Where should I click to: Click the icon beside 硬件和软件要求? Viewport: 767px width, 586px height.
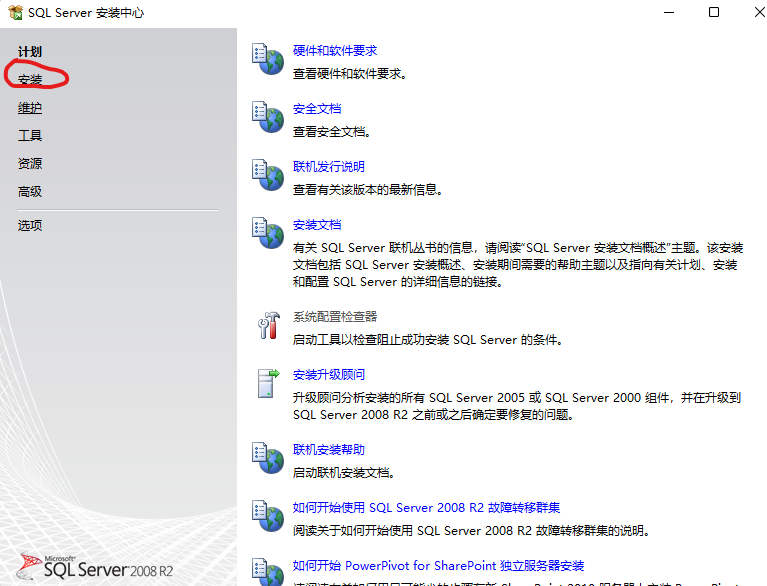click(x=268, y=59)
